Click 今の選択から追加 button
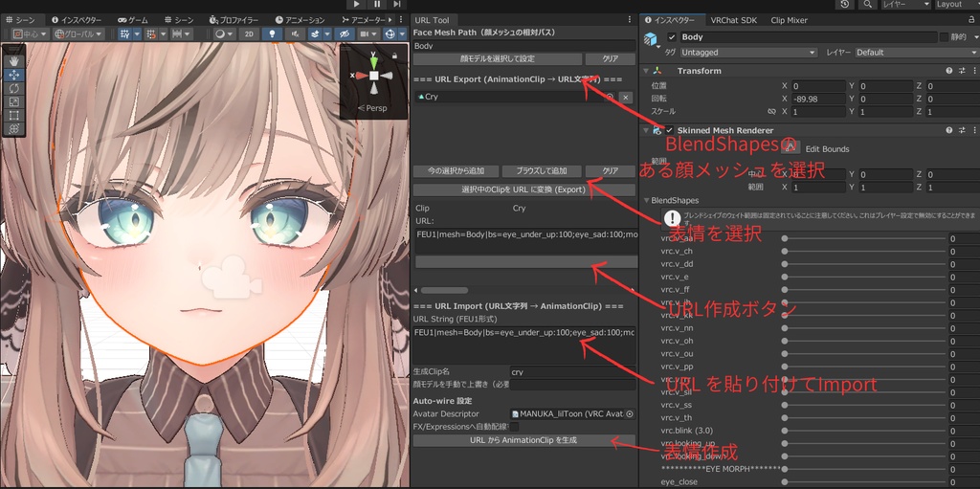Image resolution: width=980 pixels, height=489 pixels. (457, 170)
